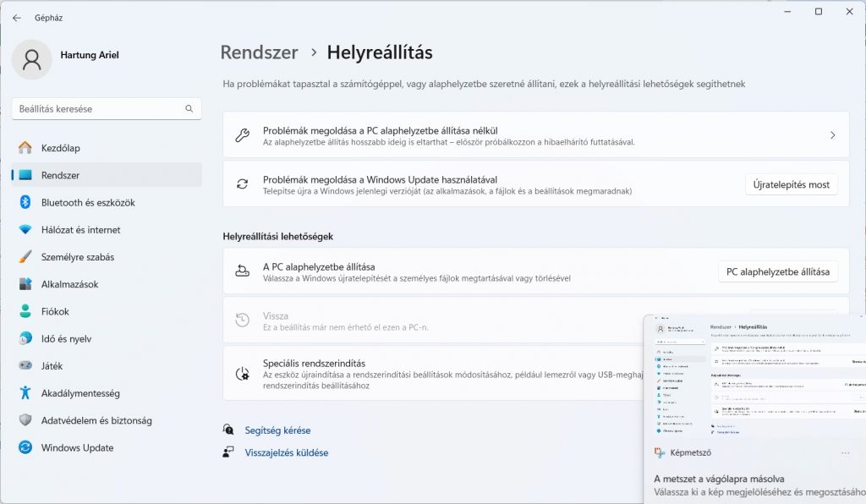Click the back arrow in title bar

pyautogui.click(x=17, y=18)
